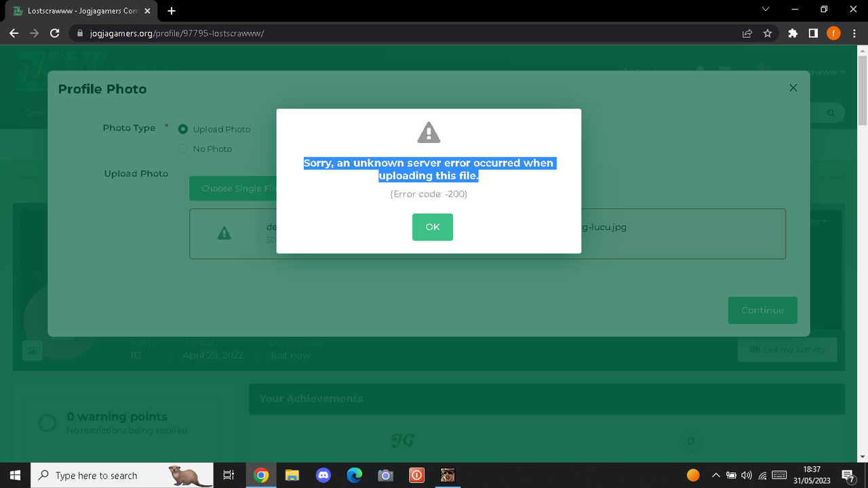Open the Windows Start menu

click(16, 475)
